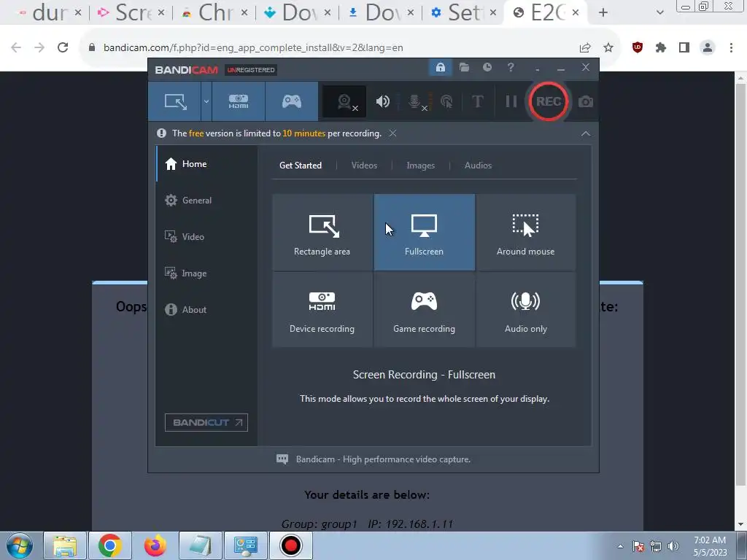The image size is (747, 560).
Task: Choose Around mouse recording tile
Action: point(525,232)
